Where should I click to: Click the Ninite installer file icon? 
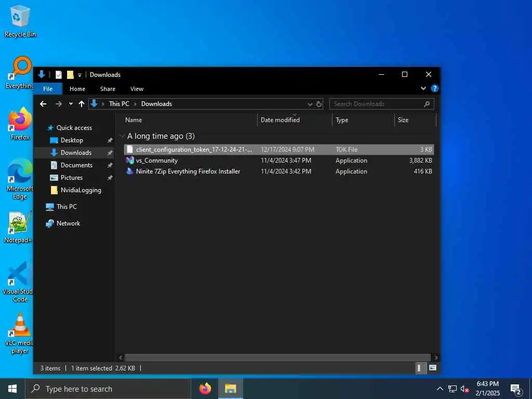tap(129, 171)
